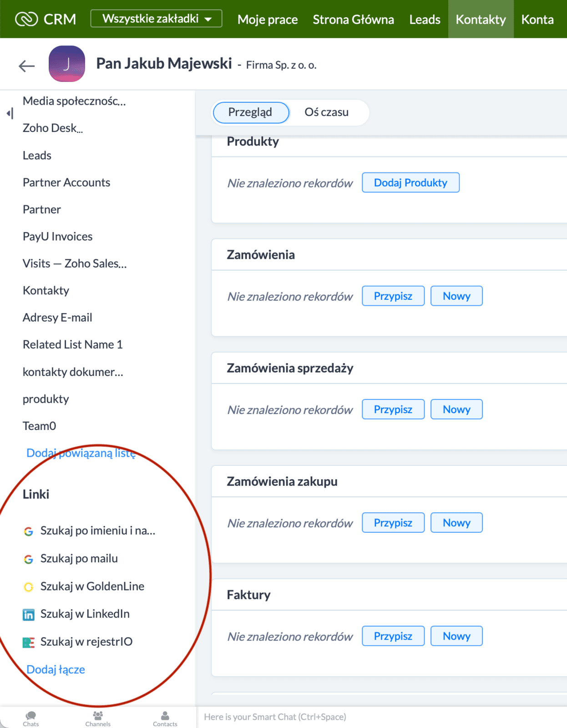The width and height of the screenshot is (567, 728).
Task: Click the Dodaj łącze link
Action: (x=56, y=669)
